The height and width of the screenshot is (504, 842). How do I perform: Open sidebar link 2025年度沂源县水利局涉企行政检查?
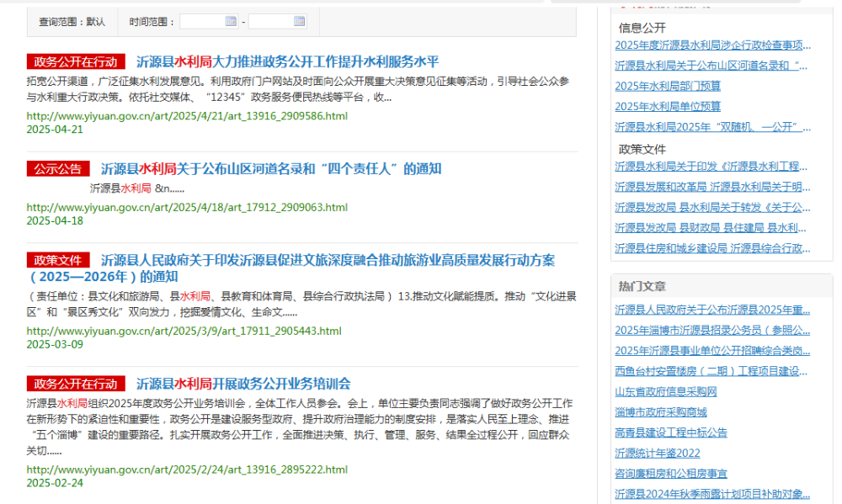tap(712, 45)
